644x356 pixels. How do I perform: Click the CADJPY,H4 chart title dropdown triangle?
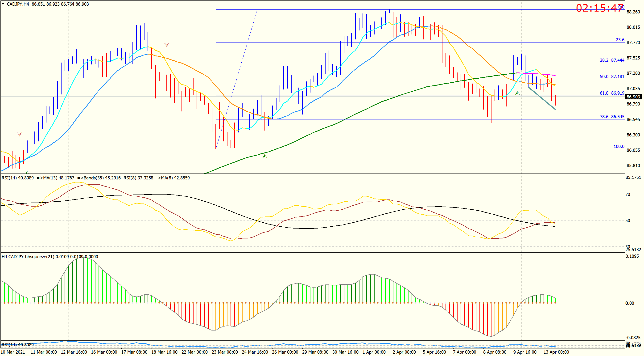3,4
